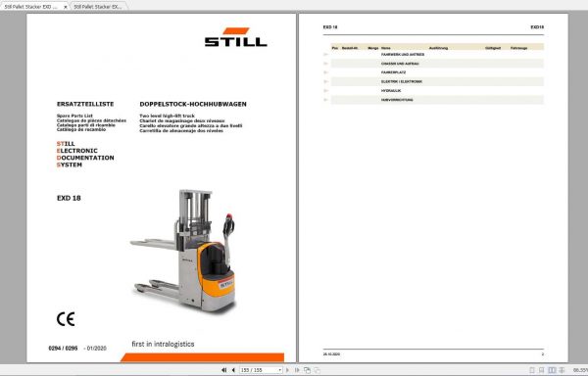This screenshot has width=588, height=376.
Task: Click the 01/2020 date on cover
Action: (97, 349)
